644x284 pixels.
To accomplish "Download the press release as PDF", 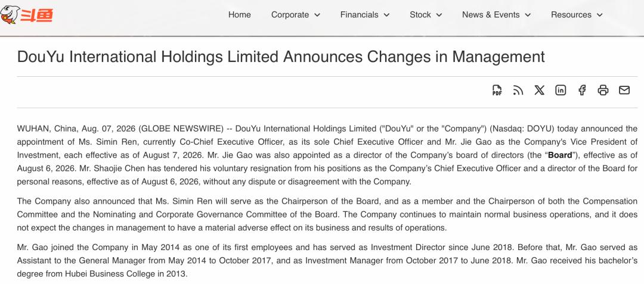I will 497,90.
